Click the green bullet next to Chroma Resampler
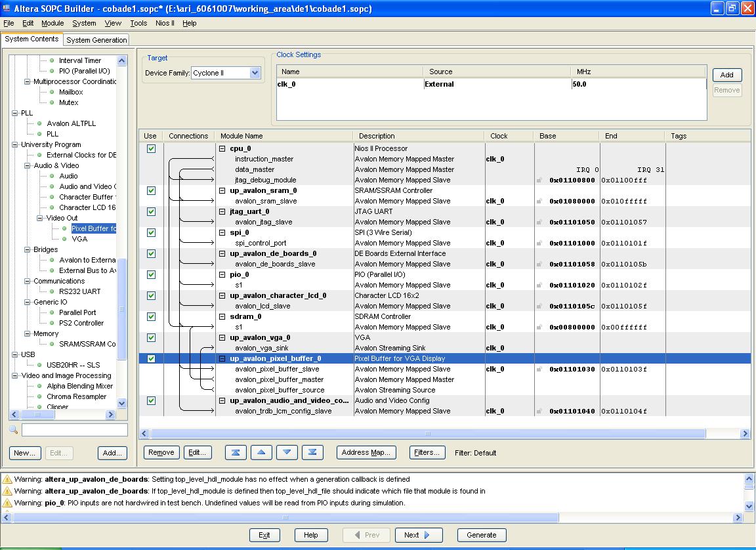 pyautogui.click(x=39, y=396)
